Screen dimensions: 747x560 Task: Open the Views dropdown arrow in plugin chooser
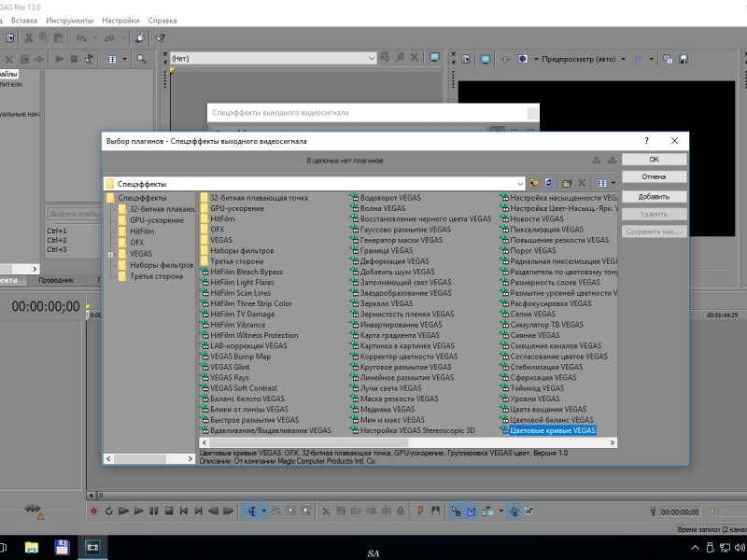[613, 183]
